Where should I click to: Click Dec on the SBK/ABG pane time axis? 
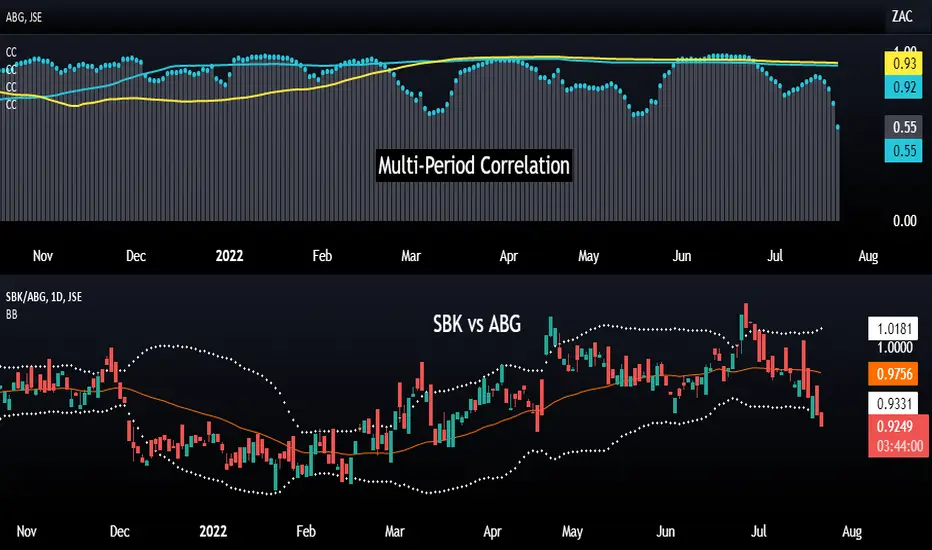click(x=119, y=532)
